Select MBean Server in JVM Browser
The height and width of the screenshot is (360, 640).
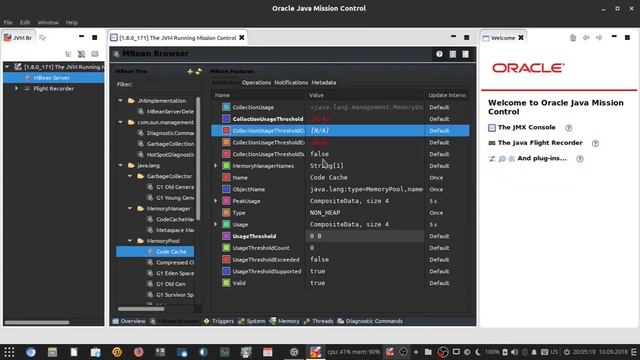click(x=53, y=78)
